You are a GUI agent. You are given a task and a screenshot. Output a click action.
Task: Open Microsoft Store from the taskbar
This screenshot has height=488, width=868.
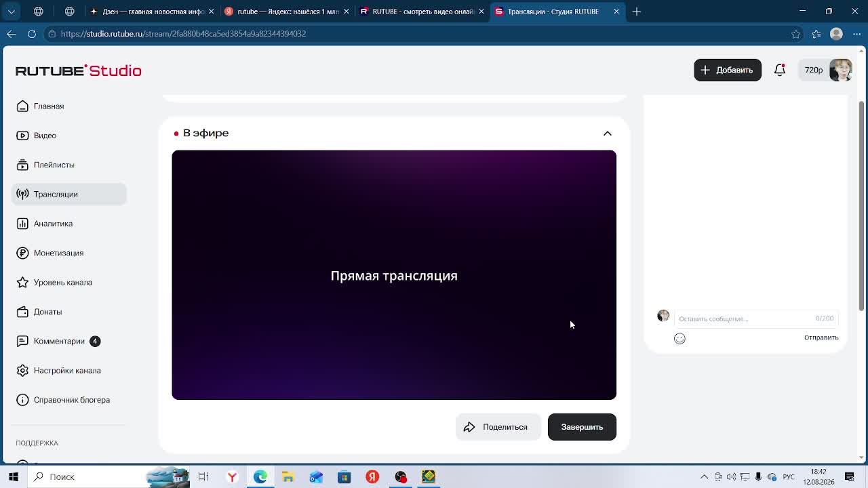(x=344, y=476)
